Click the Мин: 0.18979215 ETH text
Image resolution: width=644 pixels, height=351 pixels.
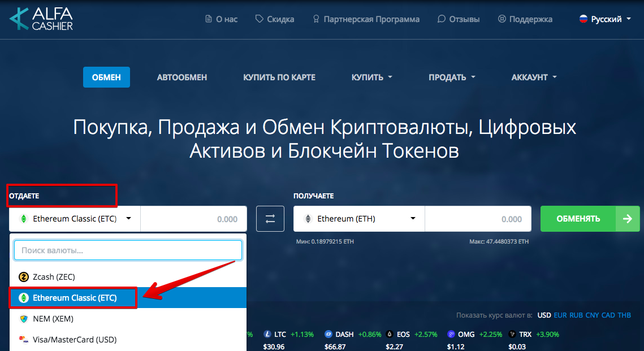point(325,242)
